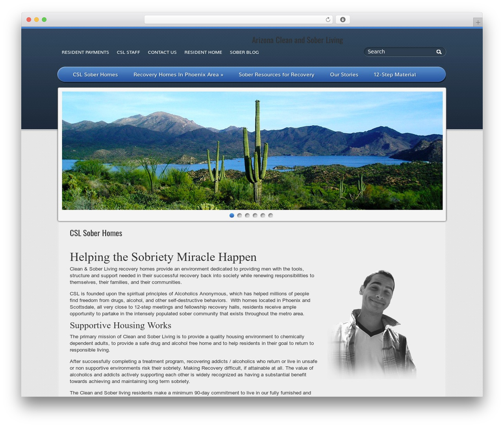504x427 pixels.
Task: Maximize the window using the green button
Action: 44,20
